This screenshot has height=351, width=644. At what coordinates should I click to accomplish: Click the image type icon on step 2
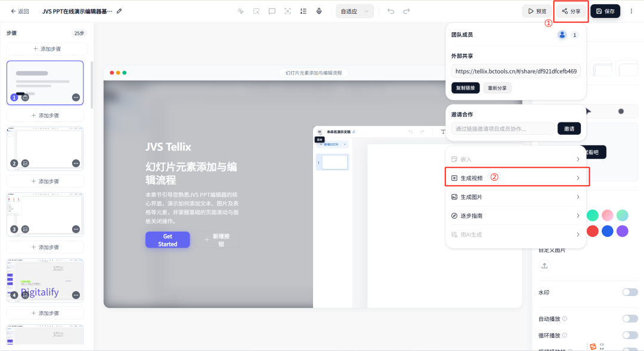pyautogui.click(x=25, y=163)
